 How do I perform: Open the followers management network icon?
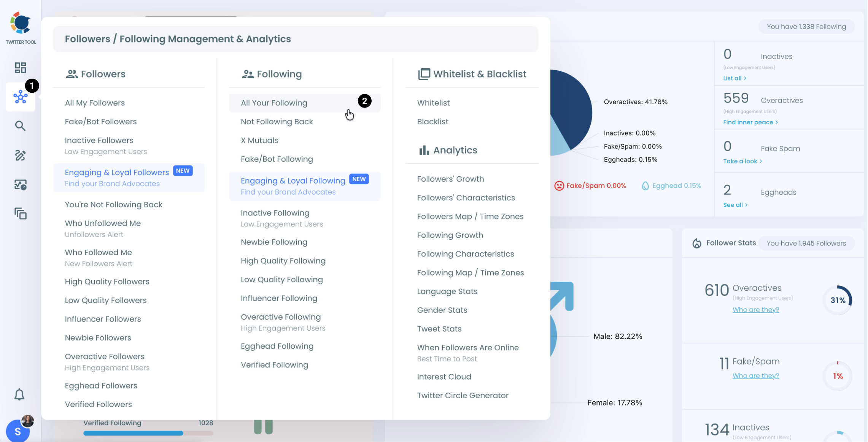21,97
